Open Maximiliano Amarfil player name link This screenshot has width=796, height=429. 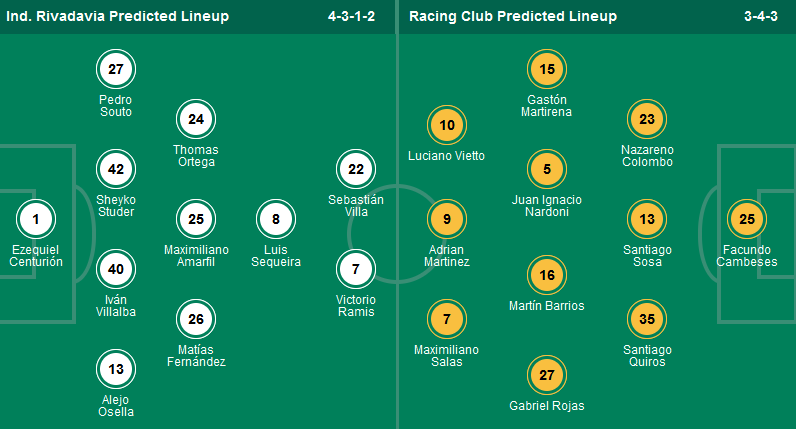pos(196,255)
